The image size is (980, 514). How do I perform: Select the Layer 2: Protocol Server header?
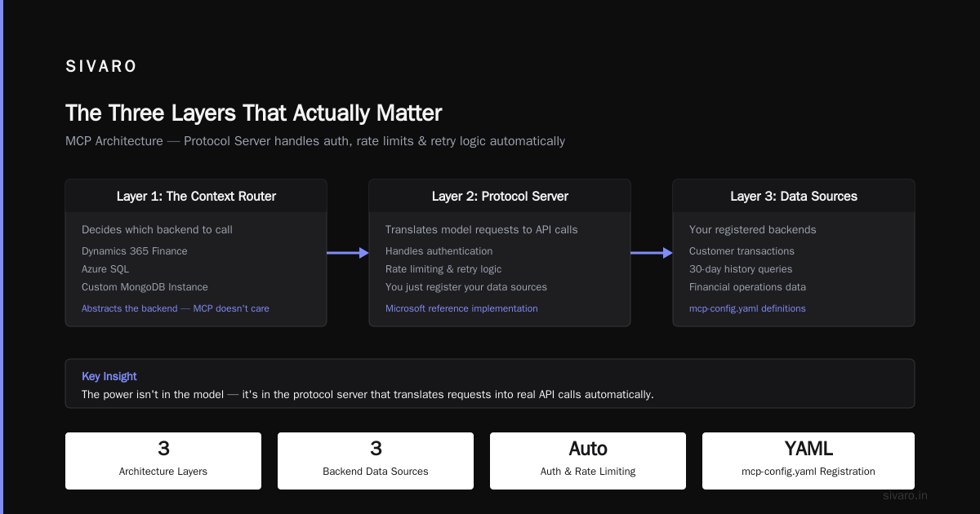click(x=500, y=196)
